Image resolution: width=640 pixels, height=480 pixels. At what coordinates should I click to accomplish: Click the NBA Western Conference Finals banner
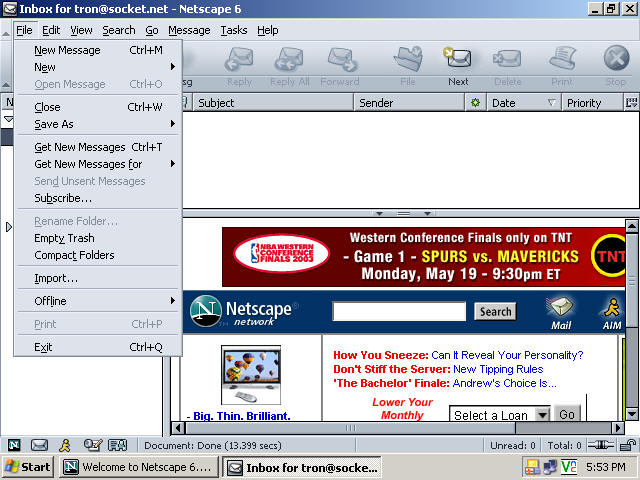tap(423, 257)
